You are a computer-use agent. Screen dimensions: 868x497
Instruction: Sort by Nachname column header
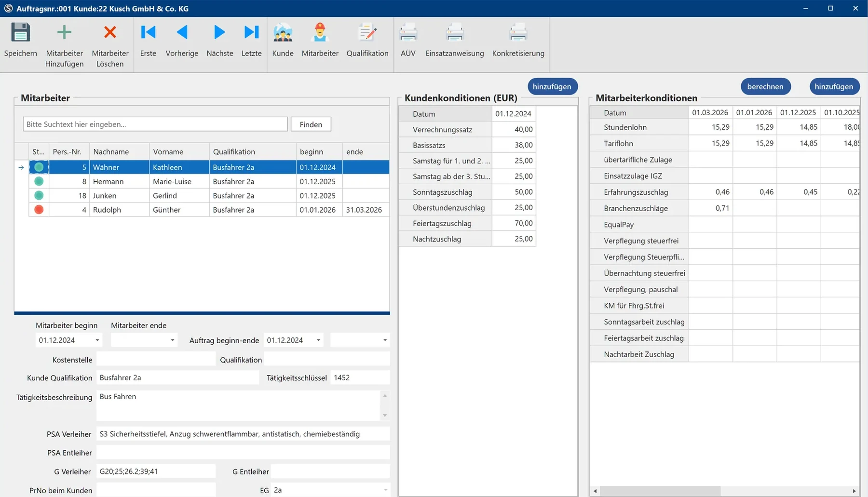point(119,151)
